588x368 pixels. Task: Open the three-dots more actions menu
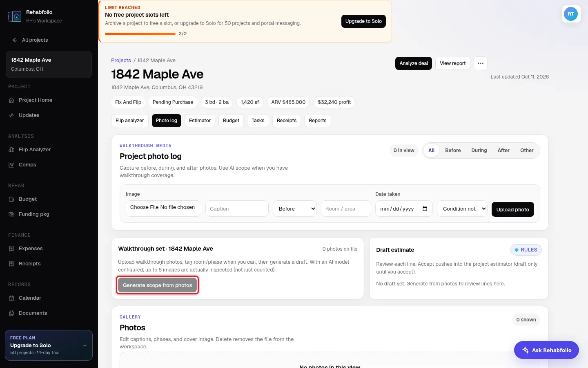point(481,63)
